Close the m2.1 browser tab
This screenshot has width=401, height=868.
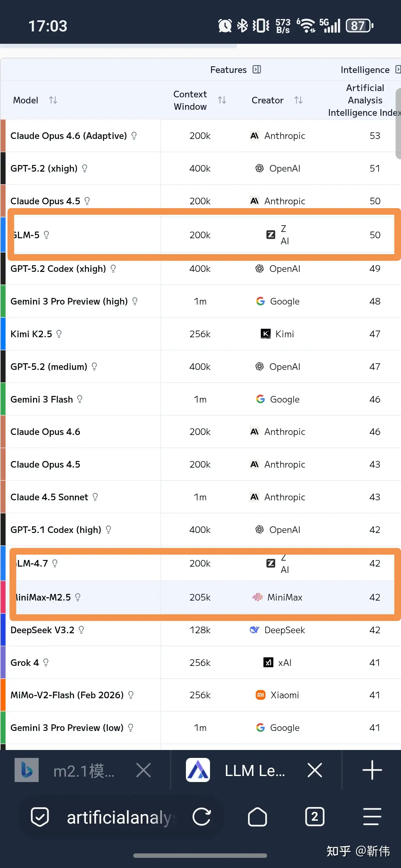pyautogui.click(x=143, y=770)
